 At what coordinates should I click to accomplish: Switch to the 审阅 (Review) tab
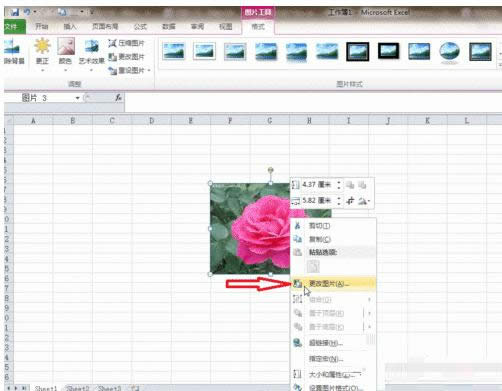click(x=197, y=26)
